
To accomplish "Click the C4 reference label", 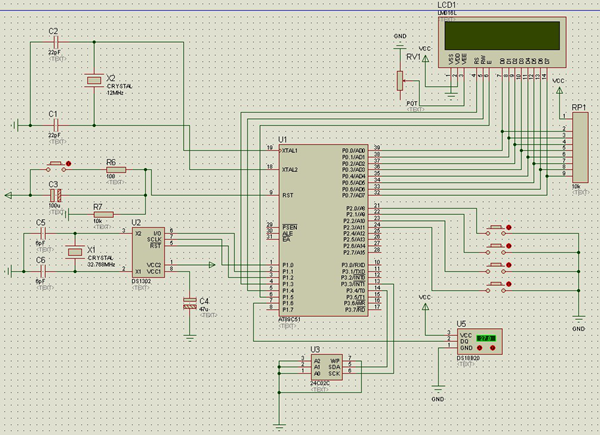I will [x=204, y=301].
